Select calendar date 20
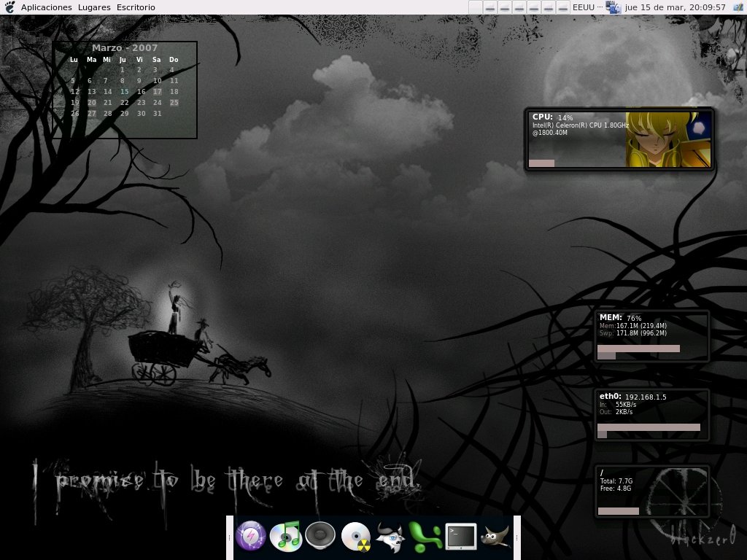 point(91,102)
